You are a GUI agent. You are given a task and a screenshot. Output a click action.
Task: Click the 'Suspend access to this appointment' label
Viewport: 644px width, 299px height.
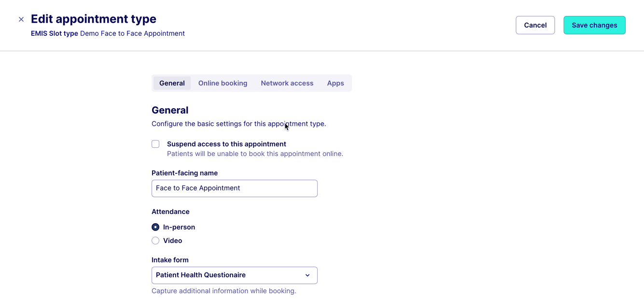click(x=226, y=144)
